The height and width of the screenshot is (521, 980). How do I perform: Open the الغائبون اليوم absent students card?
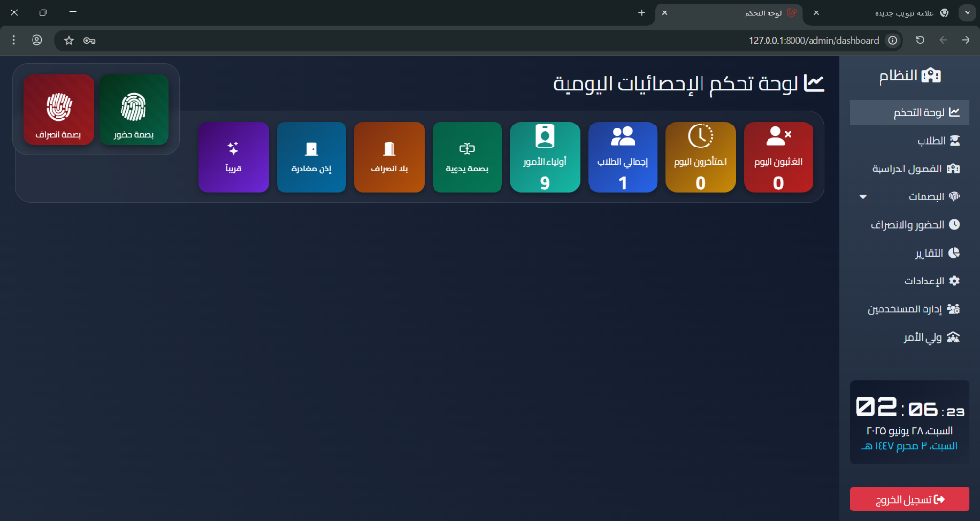coord(778,157)
